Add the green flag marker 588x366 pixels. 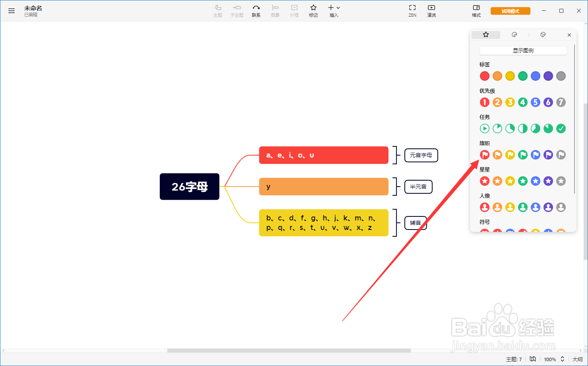523,155
